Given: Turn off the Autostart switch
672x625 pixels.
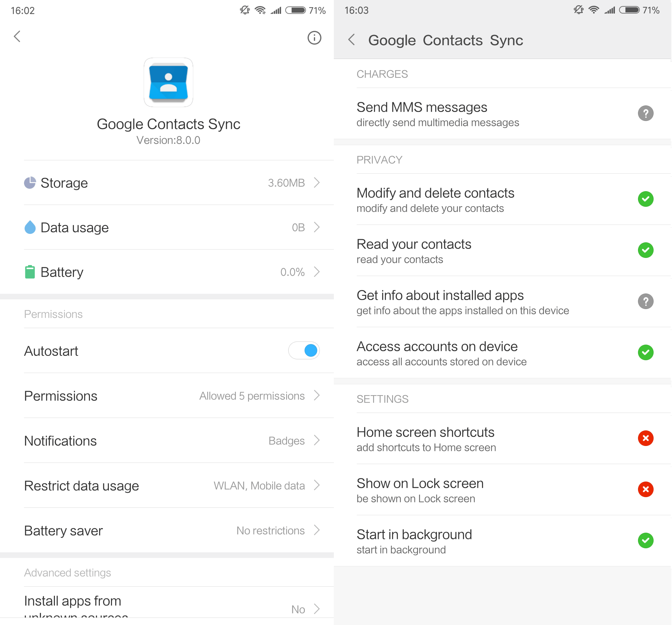Looking at the screenshot, I should 304,351.
